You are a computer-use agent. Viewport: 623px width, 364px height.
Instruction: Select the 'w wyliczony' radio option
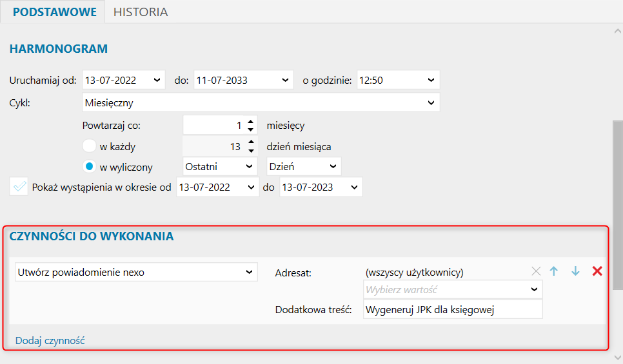tap(89, 166)
